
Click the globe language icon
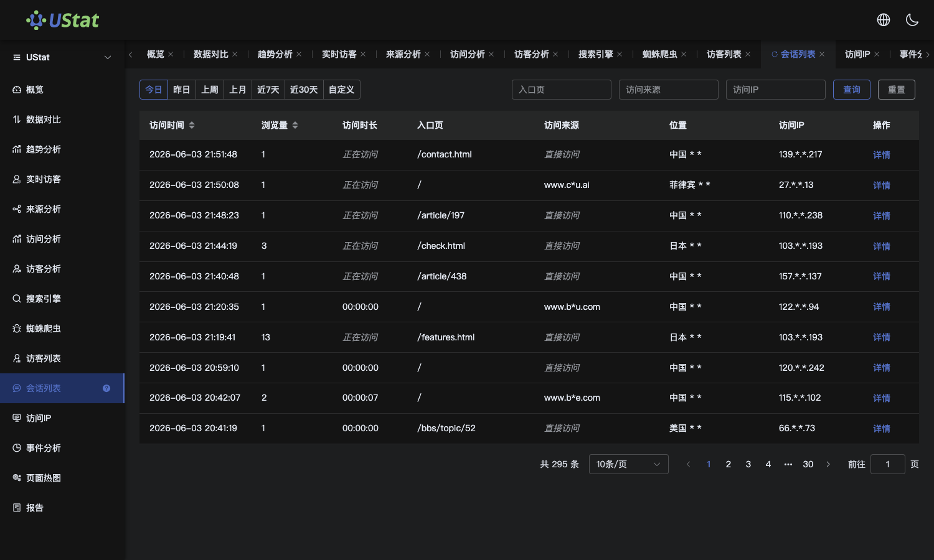(x=883, y=20)
